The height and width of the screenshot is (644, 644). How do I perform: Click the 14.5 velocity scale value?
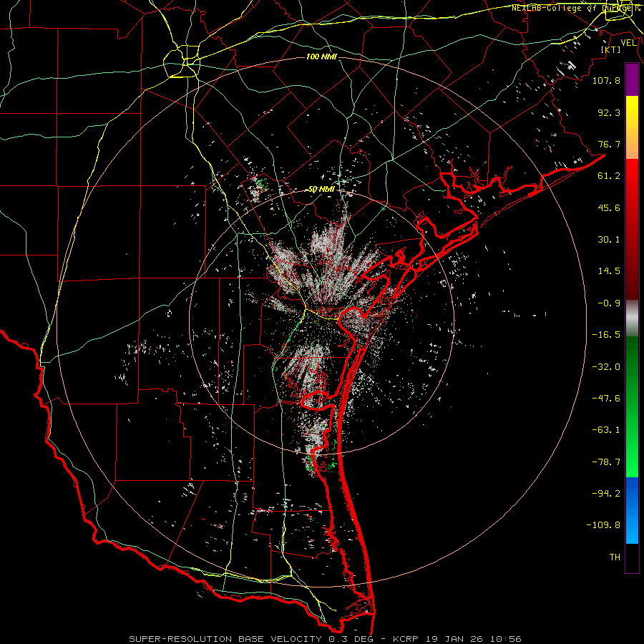click(609, 271)
